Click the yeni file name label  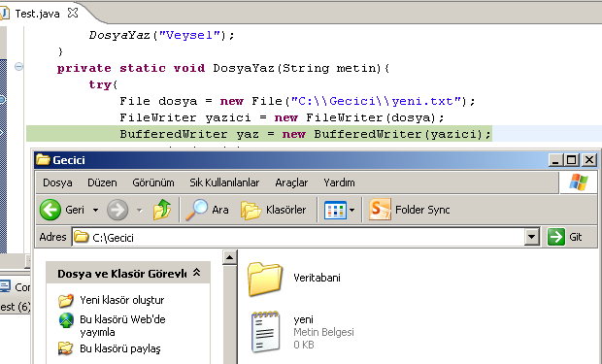(303, 319)
